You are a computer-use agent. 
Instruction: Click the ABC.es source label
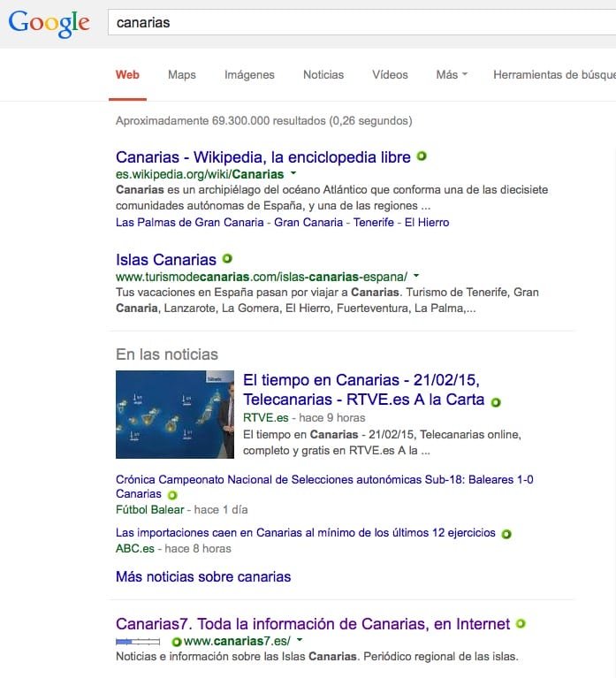pos(135,549)
